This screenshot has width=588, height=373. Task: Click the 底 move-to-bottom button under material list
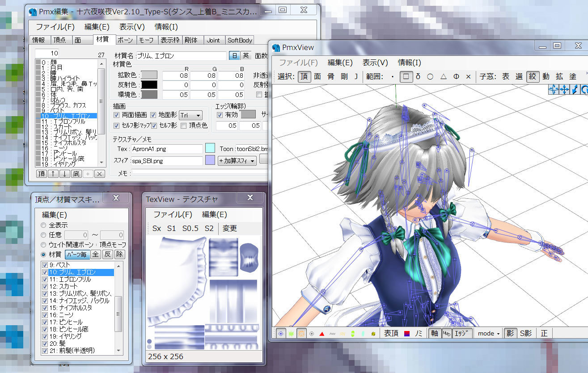(x=76, y=174)
